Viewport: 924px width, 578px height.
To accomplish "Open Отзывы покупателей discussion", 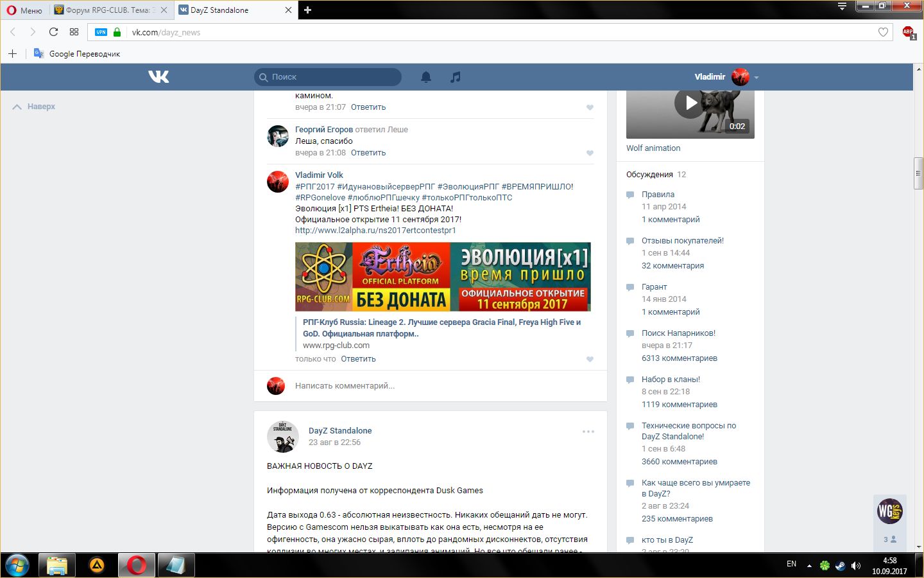I will pos(683,240).
